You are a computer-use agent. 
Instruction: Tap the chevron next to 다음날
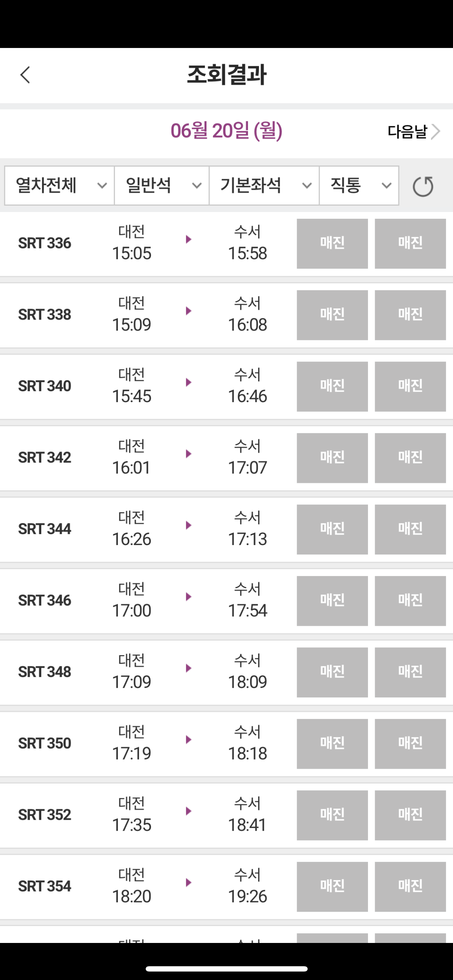435,132
